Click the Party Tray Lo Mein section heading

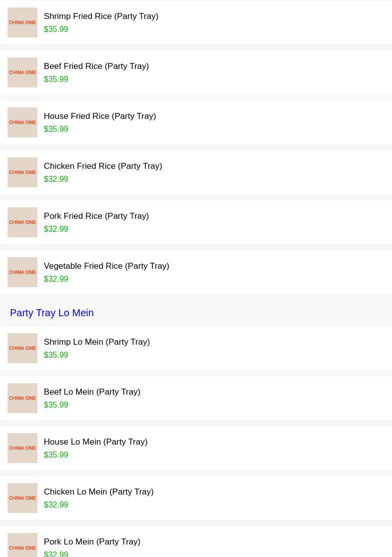pos(52,313)
